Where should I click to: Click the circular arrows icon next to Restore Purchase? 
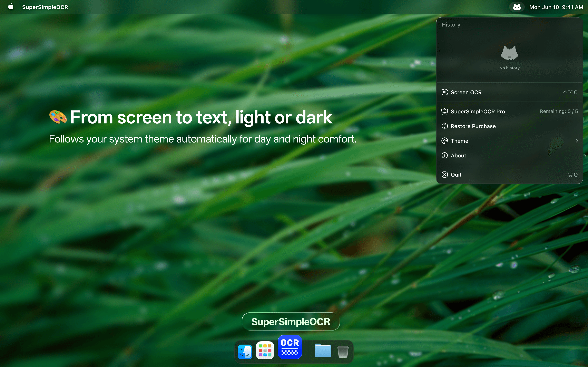tap(445, 126)
